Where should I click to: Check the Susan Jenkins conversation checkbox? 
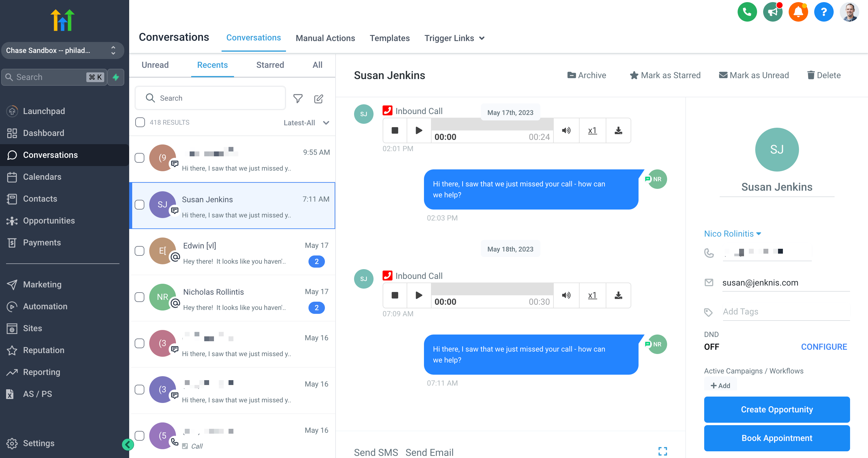coord(139,204)
